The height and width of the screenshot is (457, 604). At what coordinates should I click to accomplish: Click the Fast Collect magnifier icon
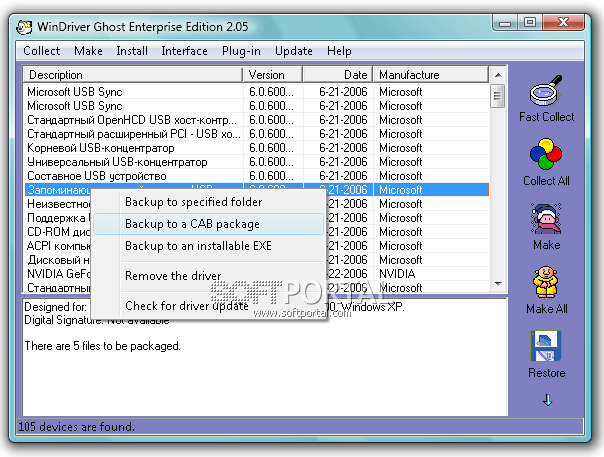click(546, 91)
